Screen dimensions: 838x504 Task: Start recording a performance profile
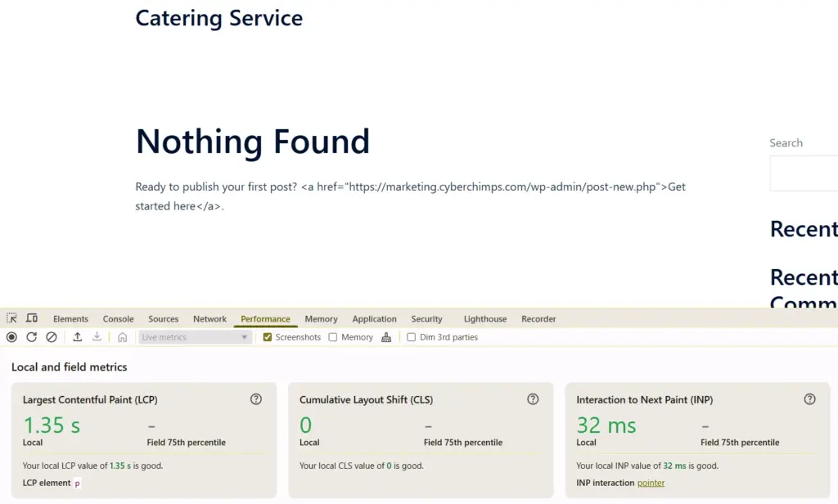(x=11, y=337)
